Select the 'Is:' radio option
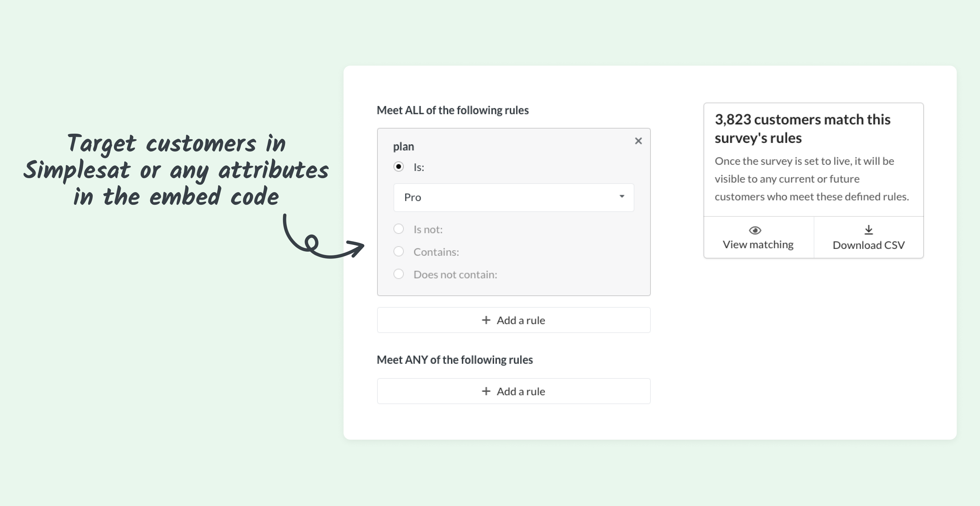980x506 pixels. (398, 167)
